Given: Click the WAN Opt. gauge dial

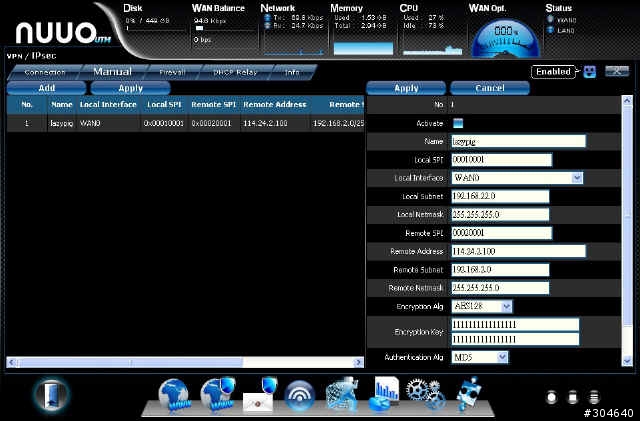Looking at the screenshot, I should [x=505, y=39].
